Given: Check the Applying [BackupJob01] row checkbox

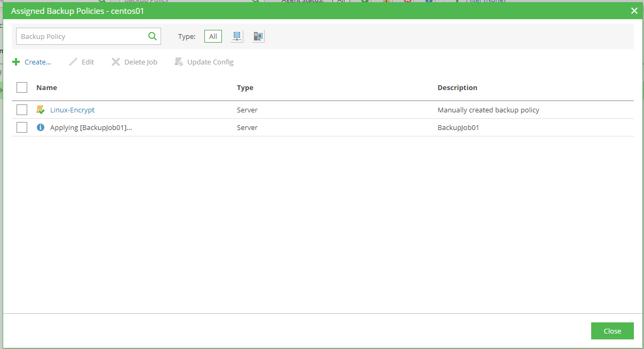Looking at the screenshot, I should click(x=22, y=127).
